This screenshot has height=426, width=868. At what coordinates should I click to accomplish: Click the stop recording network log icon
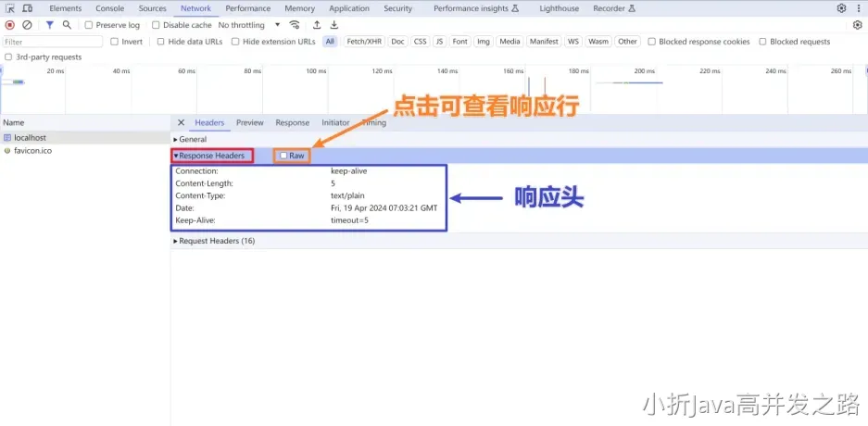point(10,25)
